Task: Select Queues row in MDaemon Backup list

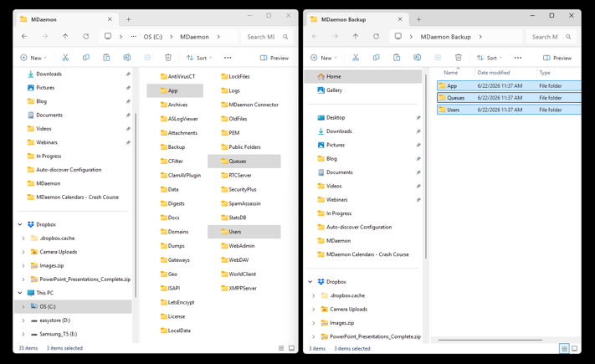Action: coord(509,98)
